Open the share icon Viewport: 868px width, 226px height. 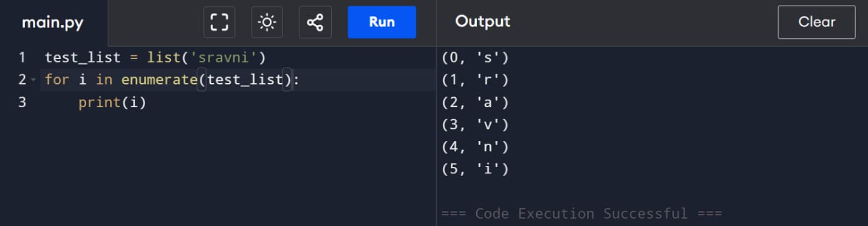[315, 22]
